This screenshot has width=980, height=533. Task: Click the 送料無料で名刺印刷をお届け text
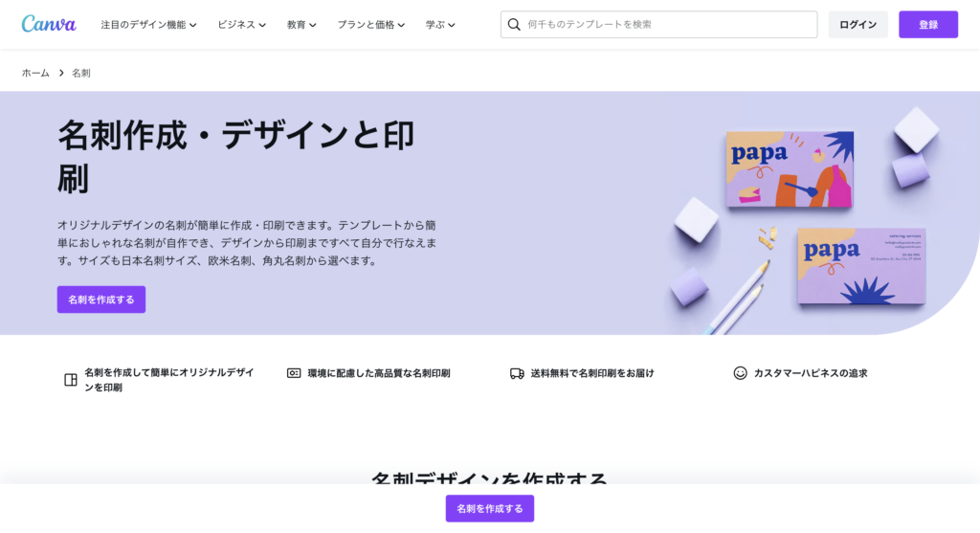click(x=591, y=373)
